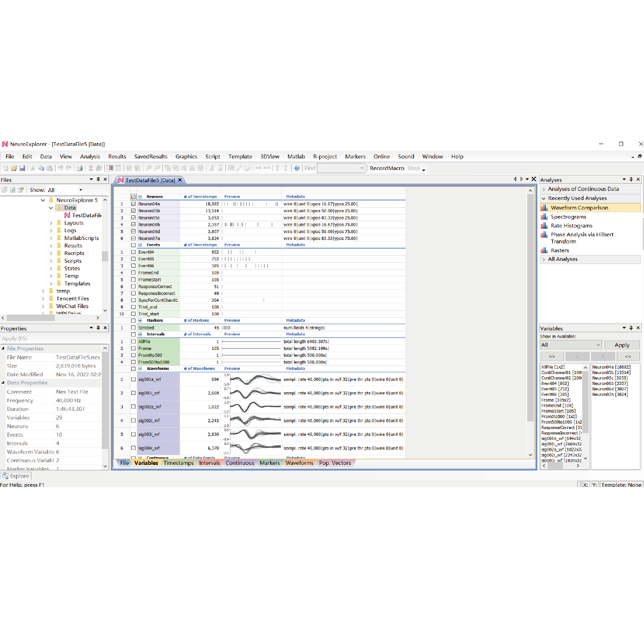644x644 pixels.
Task: Click Apply button in Variables panel
Action: pos(622,345)
